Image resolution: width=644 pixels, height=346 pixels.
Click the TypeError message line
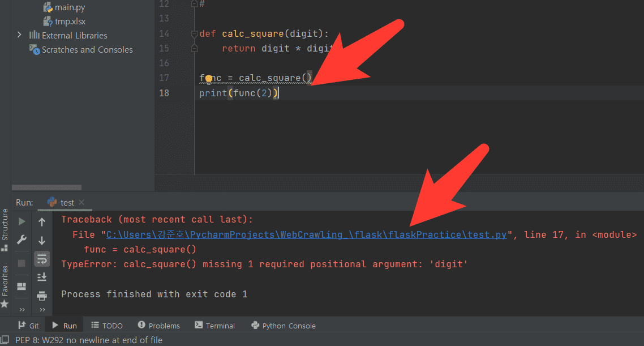coord(264,264)
